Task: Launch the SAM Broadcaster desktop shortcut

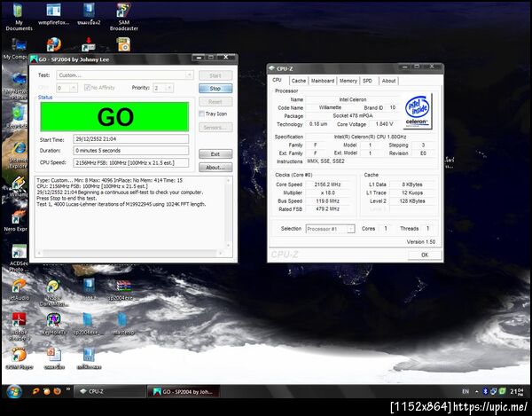Action: pos(123,16)
